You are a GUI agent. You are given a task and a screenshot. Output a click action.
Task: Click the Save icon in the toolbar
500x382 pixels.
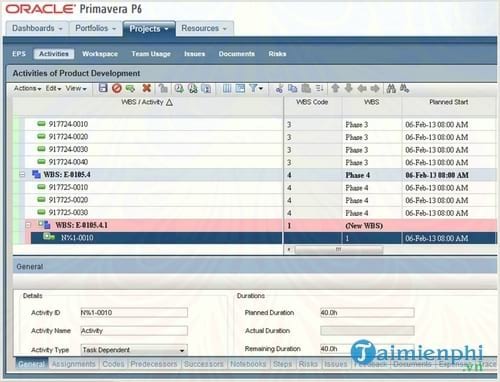[103, 88]
